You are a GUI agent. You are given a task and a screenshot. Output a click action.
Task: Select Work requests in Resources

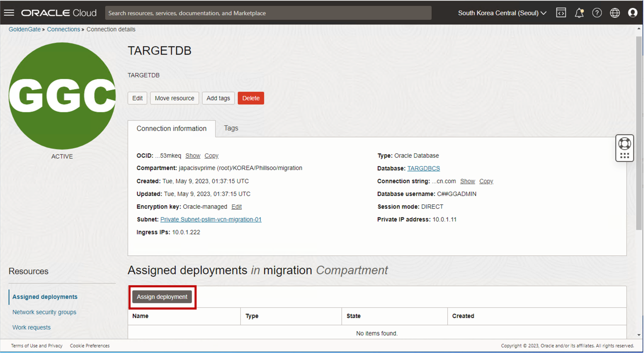(31, 327)
